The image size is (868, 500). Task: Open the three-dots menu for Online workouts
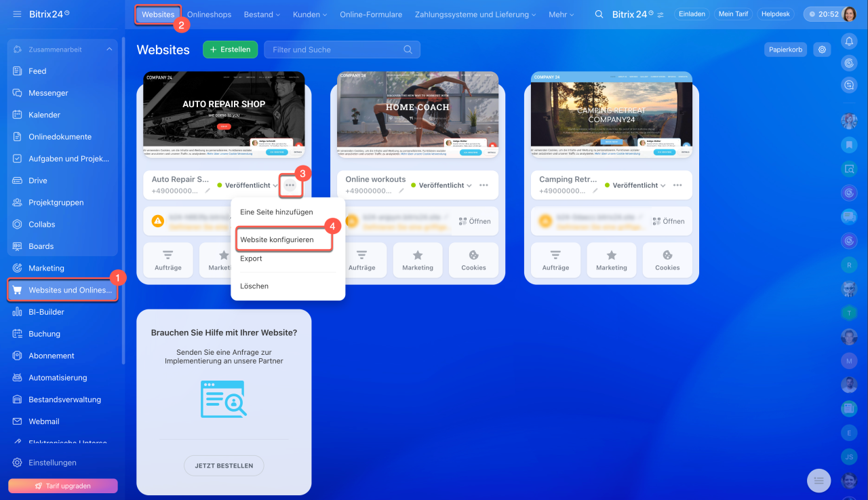coord(484,185)
